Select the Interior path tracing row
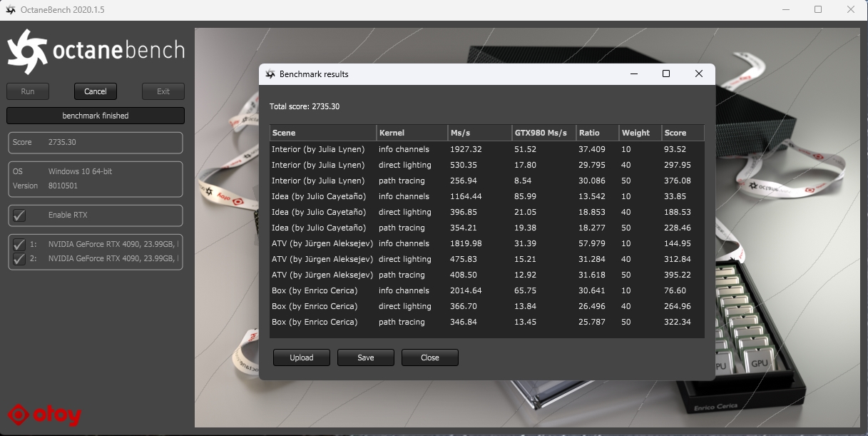 click(487, 181)
